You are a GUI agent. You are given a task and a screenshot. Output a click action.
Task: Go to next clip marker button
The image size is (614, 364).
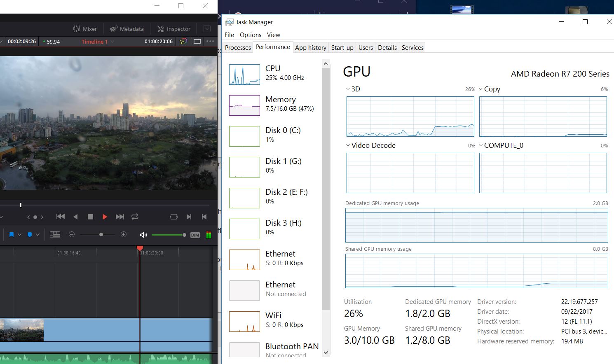pyautogui.click(x=189, y=217)
